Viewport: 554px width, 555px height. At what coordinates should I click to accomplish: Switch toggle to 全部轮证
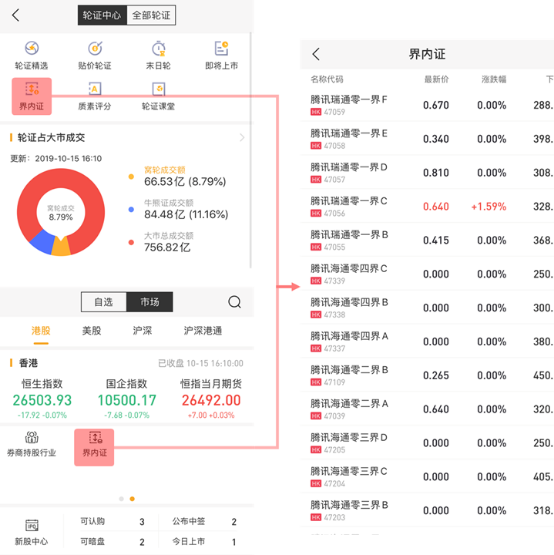pyautogui.click(x=151, y=15)
